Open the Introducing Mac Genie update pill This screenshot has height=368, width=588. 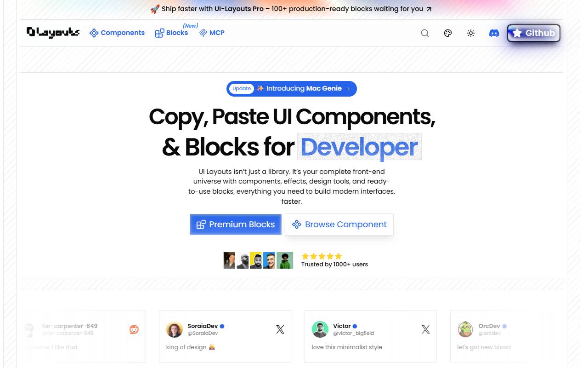[292, 89]
